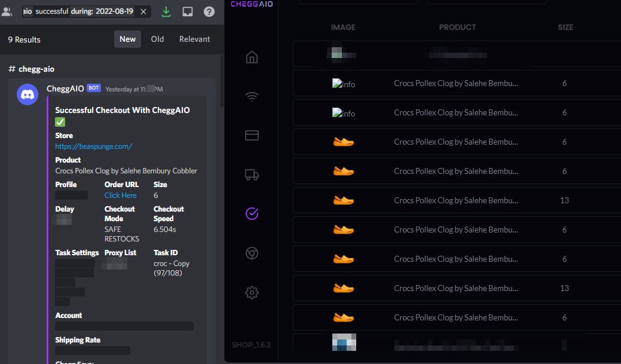621x364 pixels.
Task: Open CheggAIO shipping truck icon
Action: (x=252, y=175)
